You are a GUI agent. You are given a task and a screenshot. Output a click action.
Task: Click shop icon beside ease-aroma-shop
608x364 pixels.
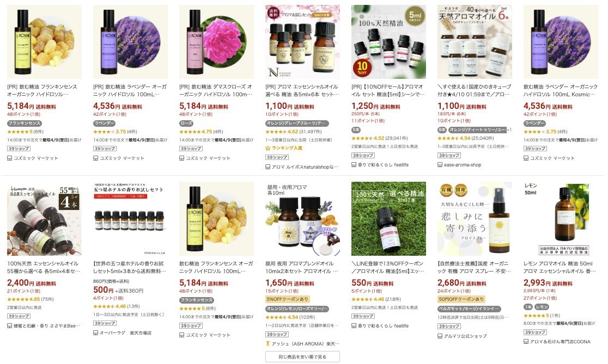click(440, 164)
